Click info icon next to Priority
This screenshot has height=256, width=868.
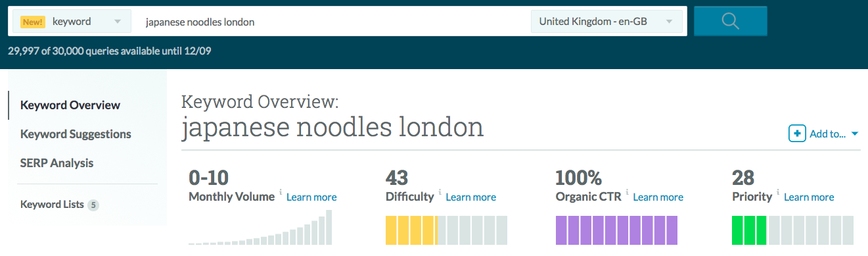(778, 193)
